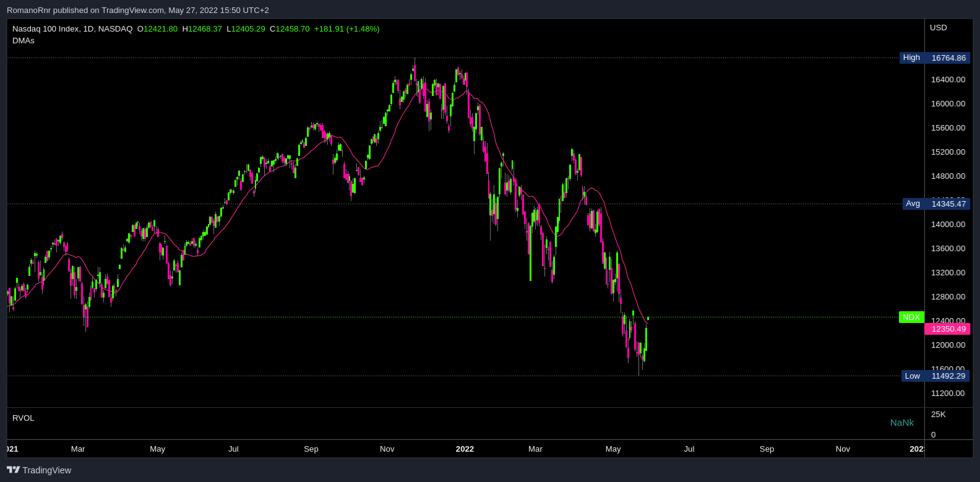
Task: Click the RomanoRnr published header text
Action: [x=138, y=10]
